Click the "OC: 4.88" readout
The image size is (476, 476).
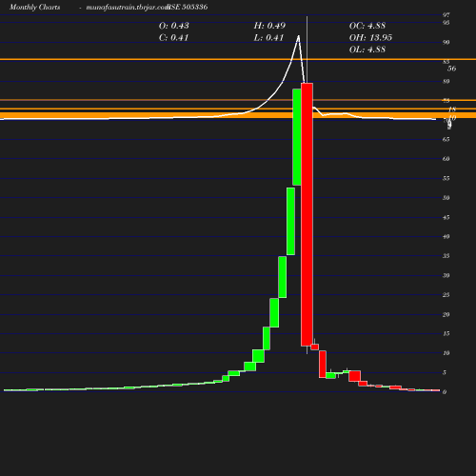pyautogui.click(x=367, y=26)
